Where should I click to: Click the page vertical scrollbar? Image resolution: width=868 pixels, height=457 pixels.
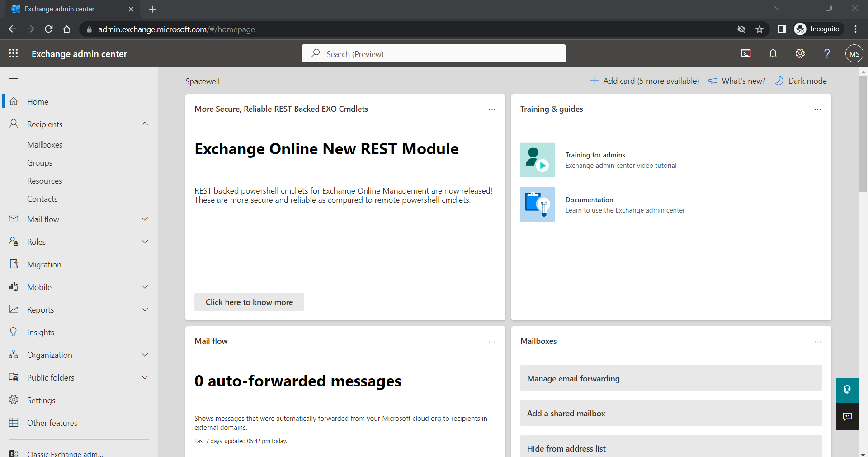tap(863, 134)
